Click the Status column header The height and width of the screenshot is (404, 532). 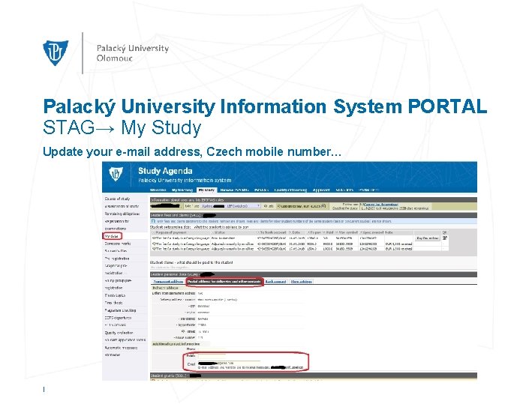pyautogui.click(x=219, y=232)
